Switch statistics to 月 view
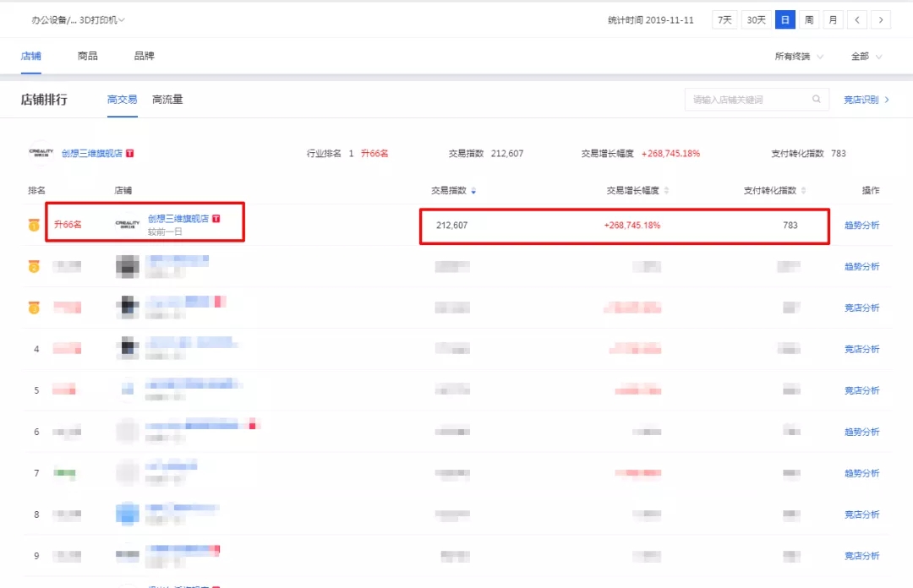Screen dimensions: 913x588 point(833,19)
